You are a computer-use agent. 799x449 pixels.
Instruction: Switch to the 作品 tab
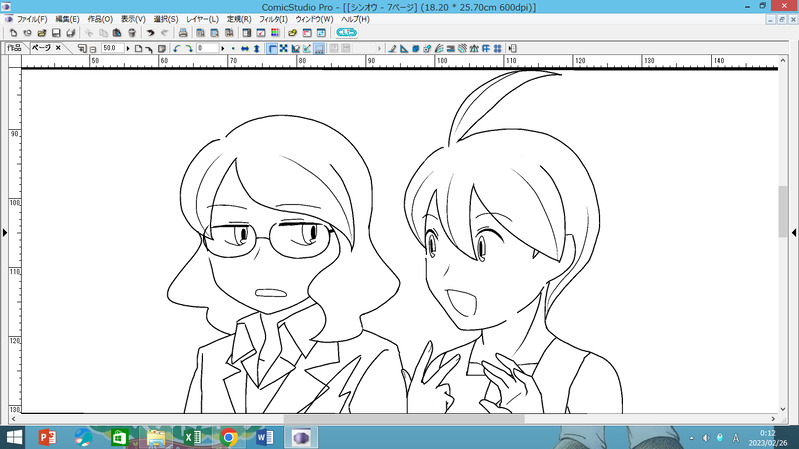point(14,48)
